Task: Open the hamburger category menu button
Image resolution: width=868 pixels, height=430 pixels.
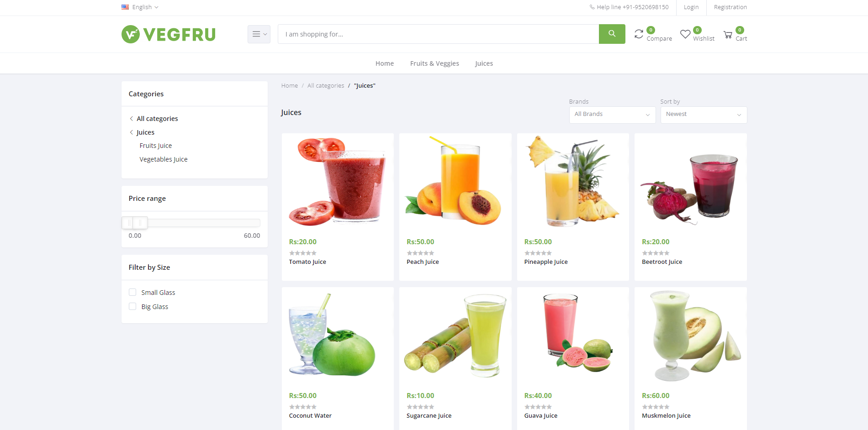Action: pyautogui.click(x=259, y=34)
